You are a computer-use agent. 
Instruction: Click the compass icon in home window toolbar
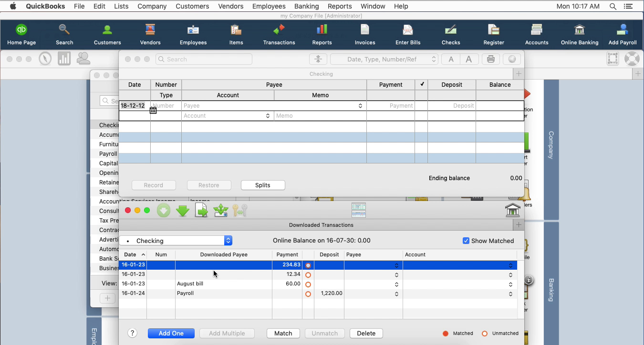point(45,59)
